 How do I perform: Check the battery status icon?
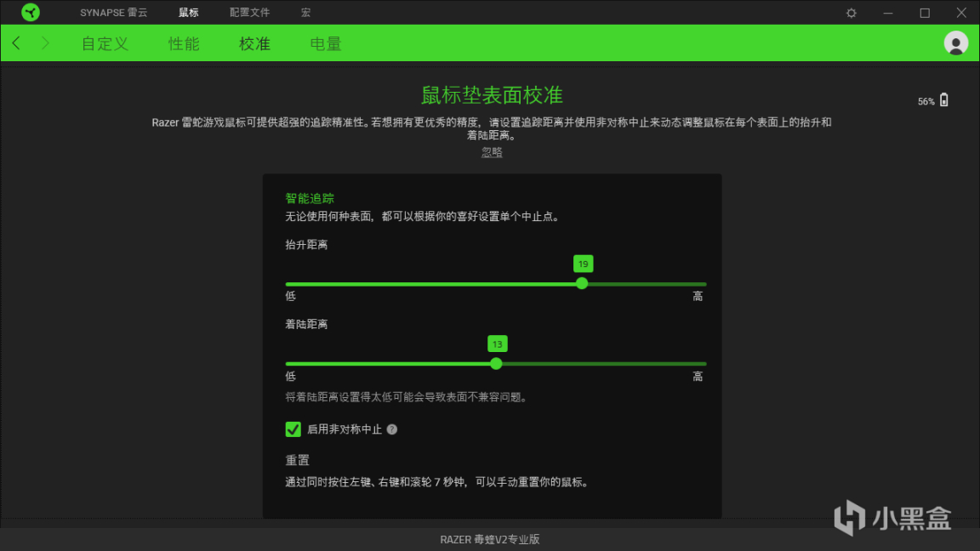[943, 100]
